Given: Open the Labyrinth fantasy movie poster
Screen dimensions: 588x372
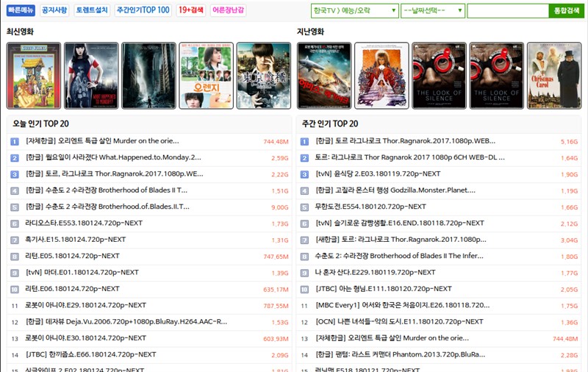Looking at the screenshot, I should pos(381,76).
